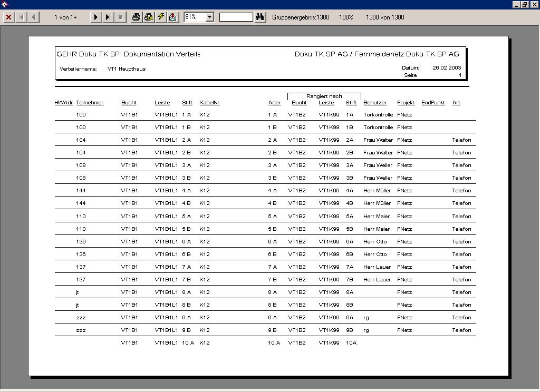Click the 'Art' column header
The width and height of the screenshot is (540, 392).
click(456, 103)
